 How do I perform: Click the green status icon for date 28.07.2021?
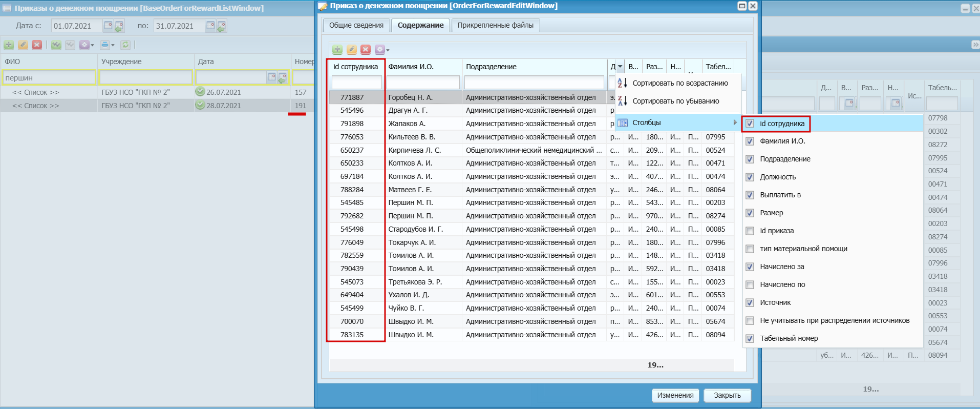tap(200, 105)
